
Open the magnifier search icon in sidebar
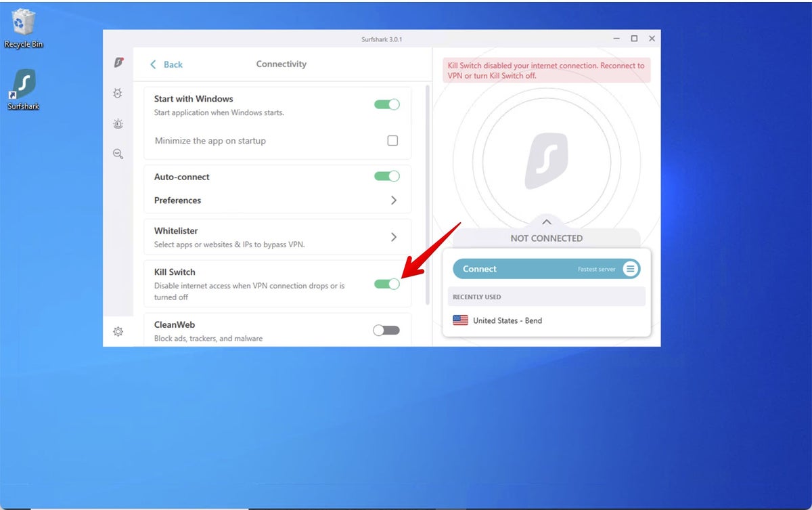coord(118,154)
